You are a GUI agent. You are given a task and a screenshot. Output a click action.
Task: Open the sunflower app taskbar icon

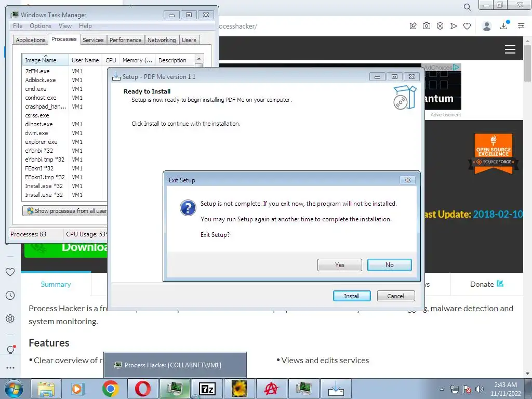click(239, 389)
